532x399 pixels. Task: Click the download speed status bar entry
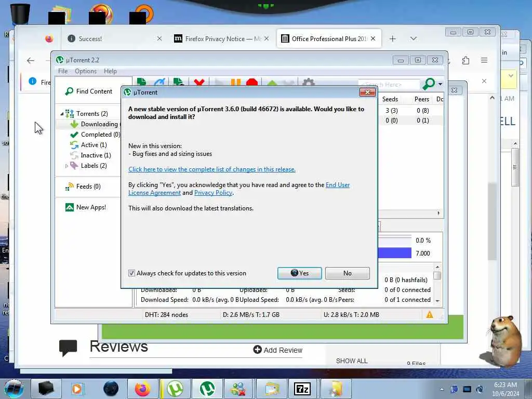tap(251, 314)
